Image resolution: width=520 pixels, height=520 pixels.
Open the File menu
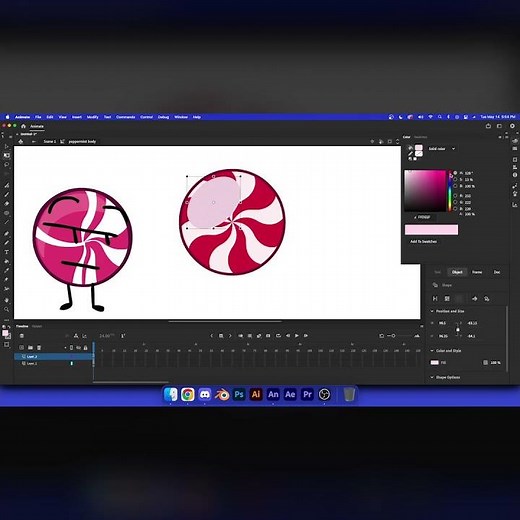(38, 117)
